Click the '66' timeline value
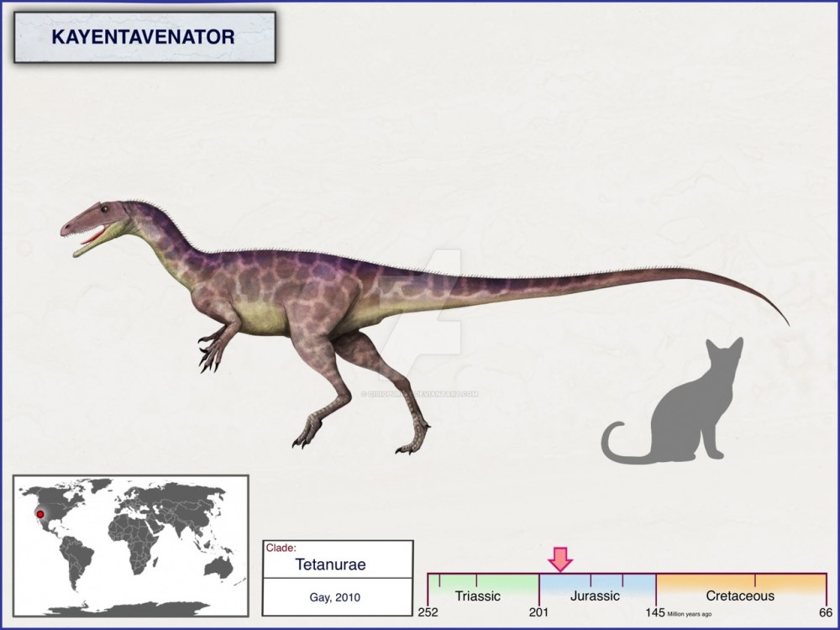 pyautogui.click(x=826, y=612)
